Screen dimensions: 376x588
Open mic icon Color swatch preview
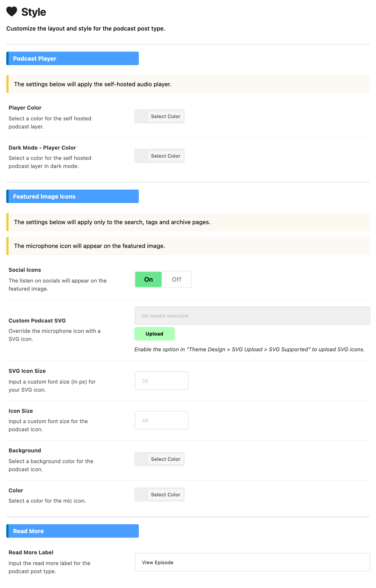[141, 495]
